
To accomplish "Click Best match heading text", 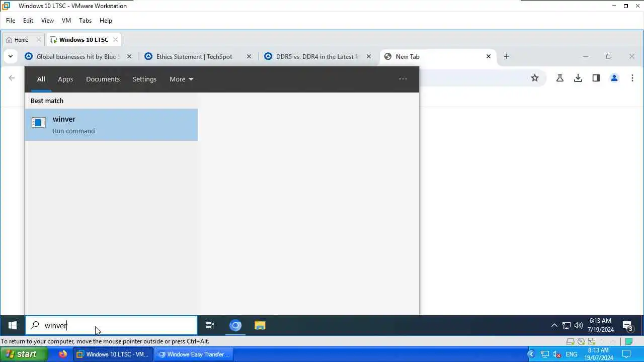I will click(47, 101).
